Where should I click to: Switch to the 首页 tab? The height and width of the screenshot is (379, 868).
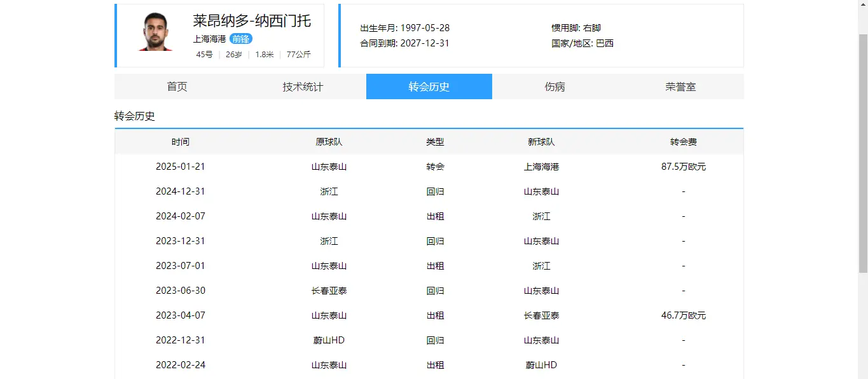point(176,86)
